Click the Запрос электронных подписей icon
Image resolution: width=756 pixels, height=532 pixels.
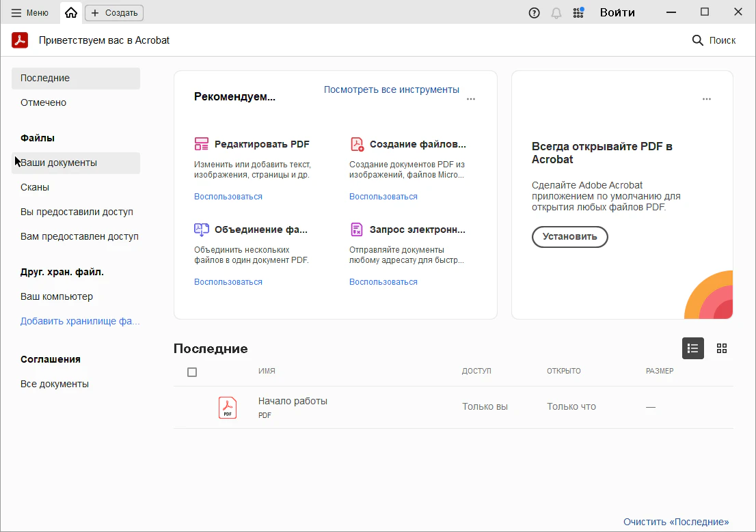(356, 229)
